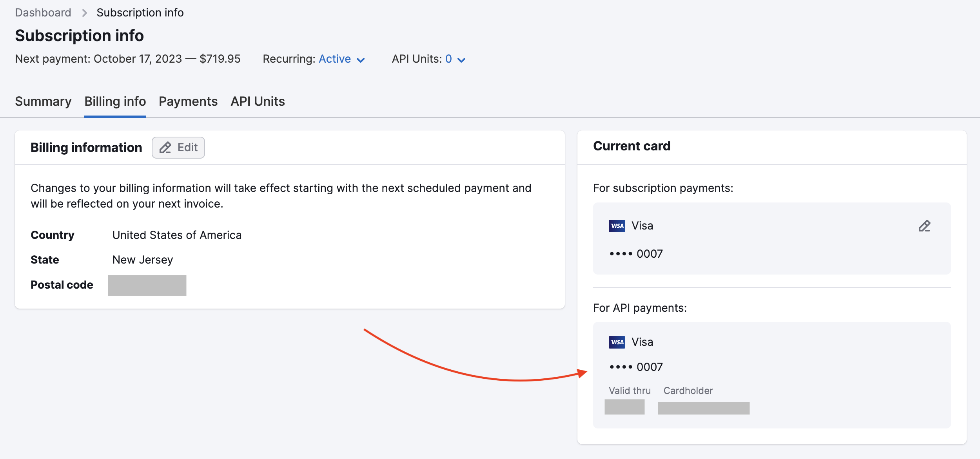The image size is (980, 459).
Task: Click the redacted postal code value
Action: tap(147, 285)
